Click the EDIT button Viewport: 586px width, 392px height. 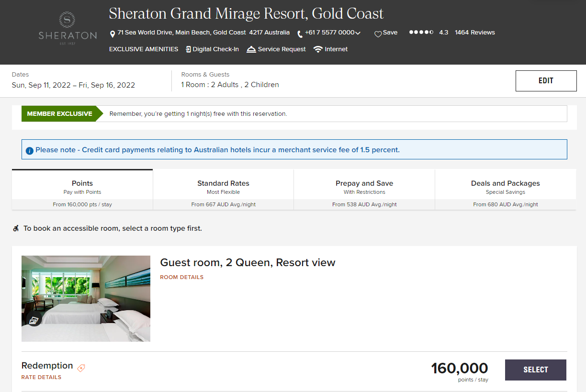click(546, 81)
